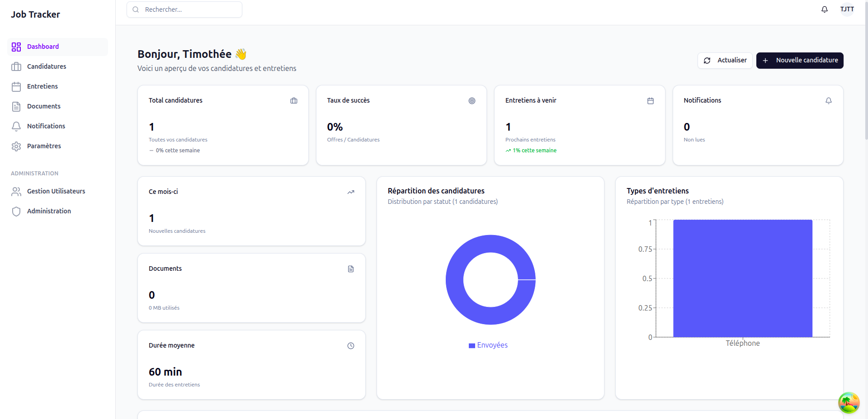
Task: Toggle the Envoyées legend under the donut chart
Action: [488, 345]
